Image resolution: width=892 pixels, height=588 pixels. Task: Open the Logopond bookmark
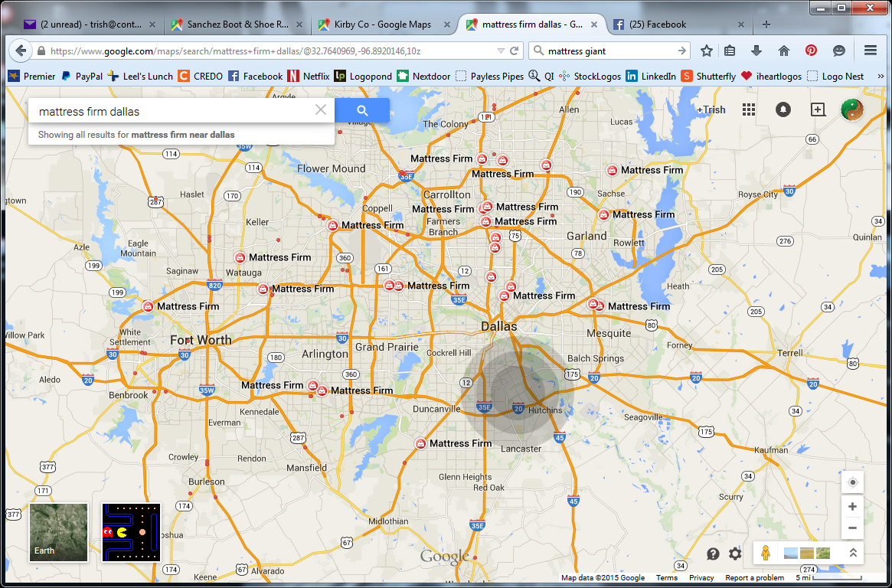tap(363, 77)
